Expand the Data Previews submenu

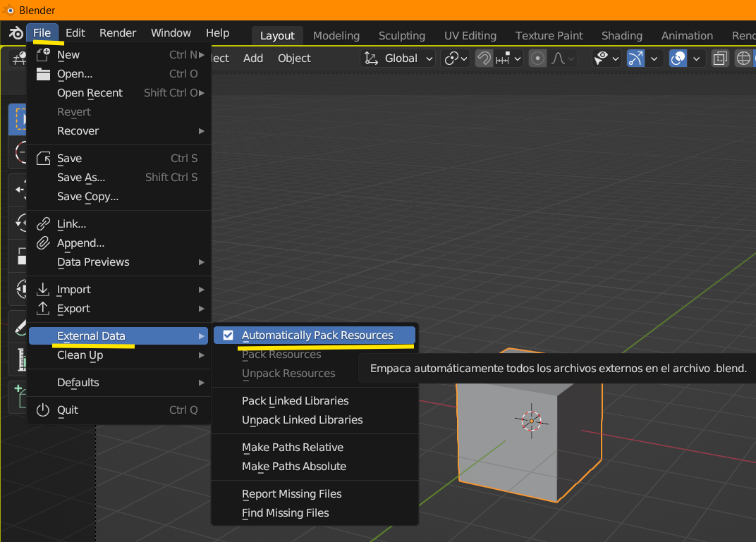click(121, 261)
